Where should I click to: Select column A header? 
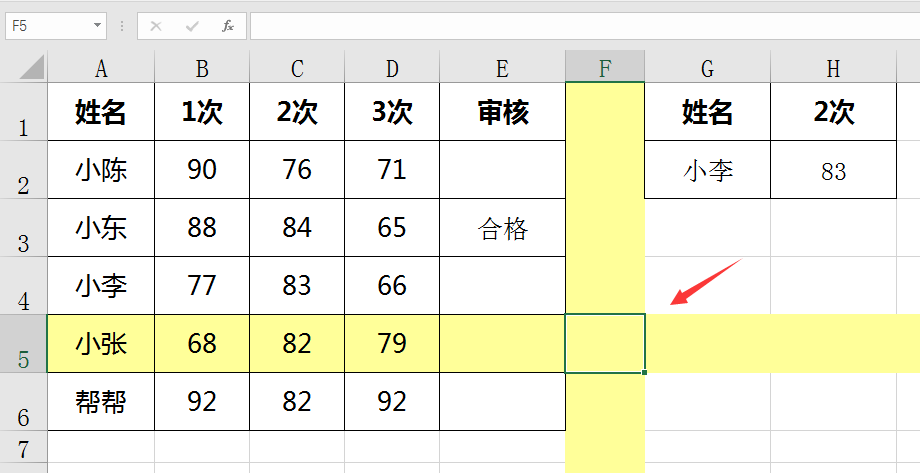101,67
